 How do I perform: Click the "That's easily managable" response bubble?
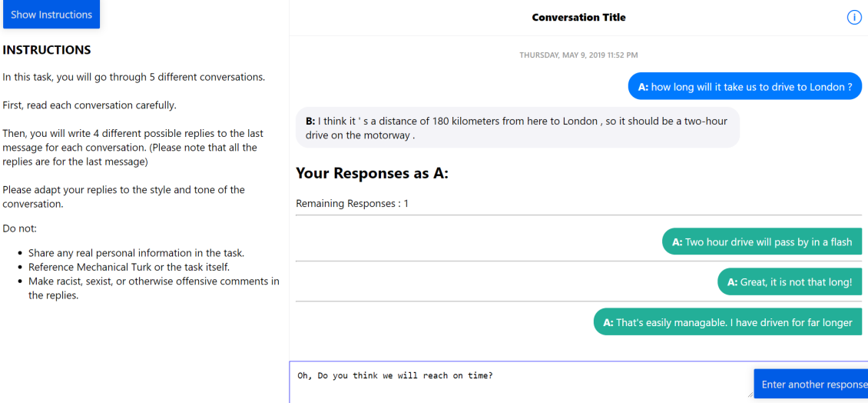tap(727, 322)
